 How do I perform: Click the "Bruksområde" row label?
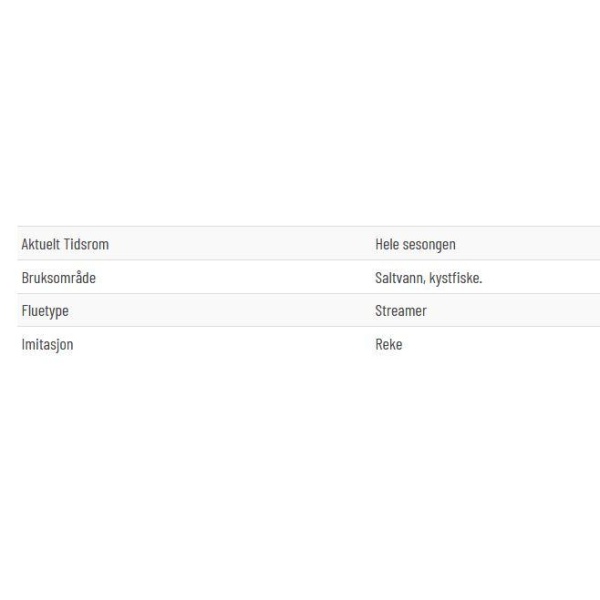(x=59, y=277)
